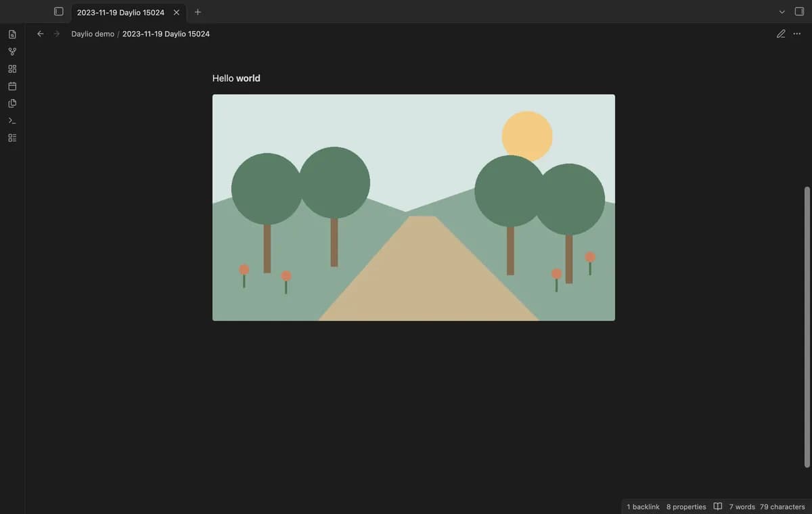The height and width of the screenshot is (514, 812).
Task: Click the landscape illustration image
Action: pyautogui.click(x=413, y=208)
